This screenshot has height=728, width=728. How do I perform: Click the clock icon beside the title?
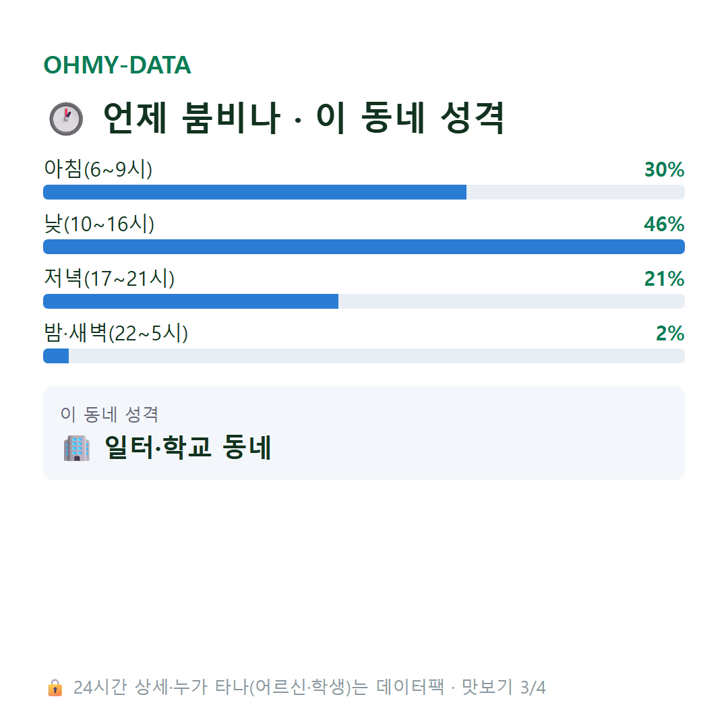[66, 119]
